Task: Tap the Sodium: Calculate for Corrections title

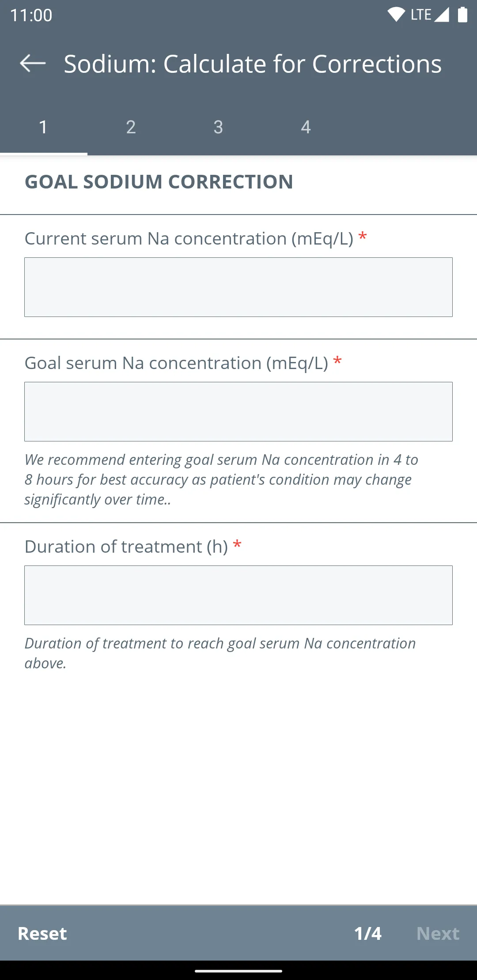Action: 253,64
